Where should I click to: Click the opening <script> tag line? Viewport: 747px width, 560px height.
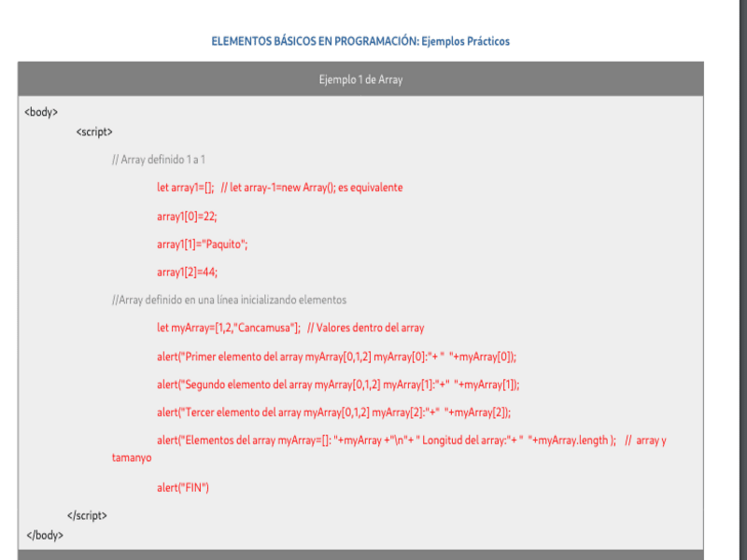click(x=94, y=132)
